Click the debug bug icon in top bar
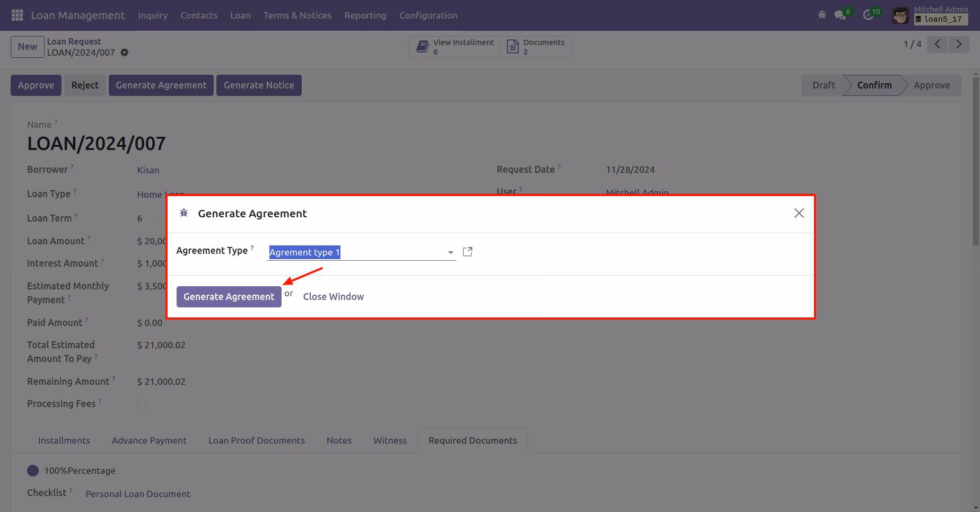 coord(822,15)
